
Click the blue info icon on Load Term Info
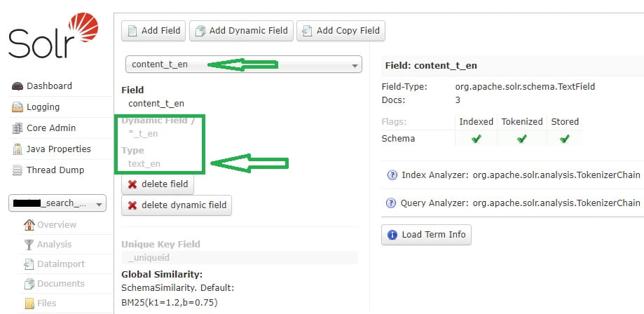392,235
